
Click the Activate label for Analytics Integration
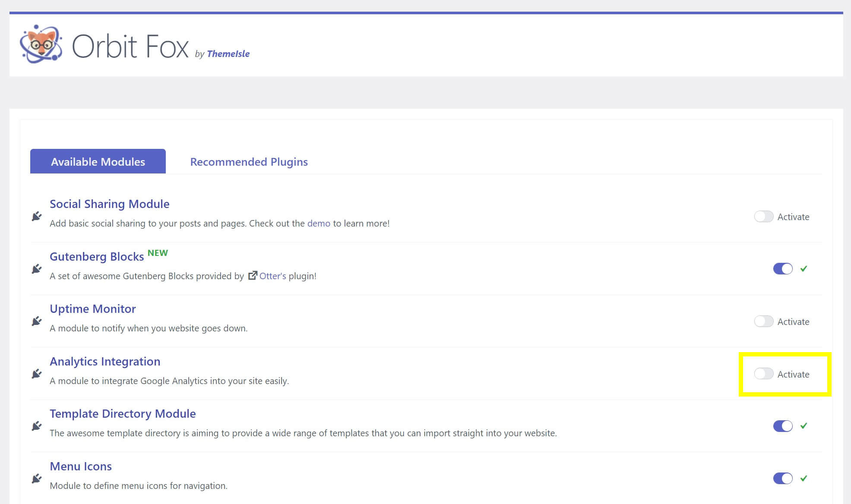pyautogui.click(x=793, y=374)
